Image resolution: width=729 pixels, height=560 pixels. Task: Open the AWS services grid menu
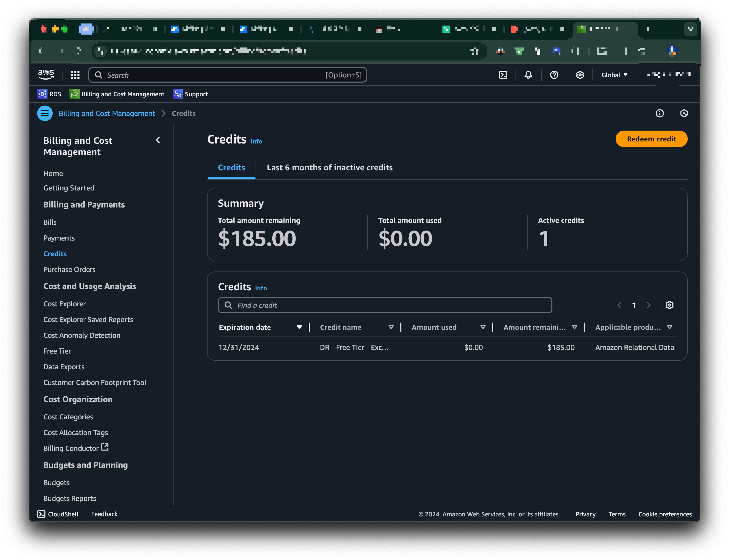pos(75,75)
